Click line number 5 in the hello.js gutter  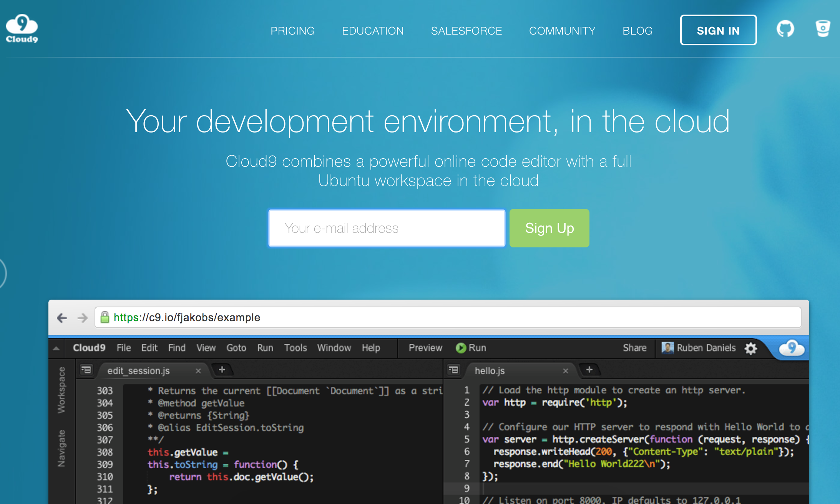tap(467, 439)
